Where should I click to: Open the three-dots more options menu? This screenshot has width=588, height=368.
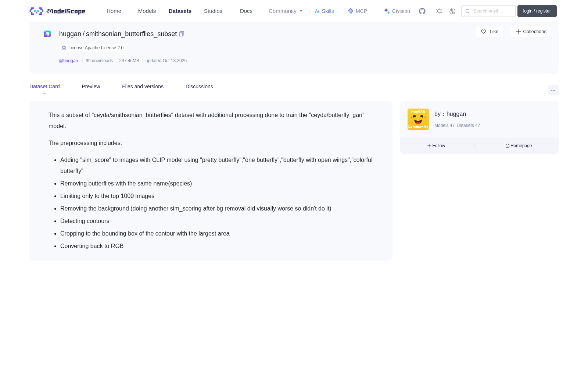pyautogui.click(x=553, y=90)
